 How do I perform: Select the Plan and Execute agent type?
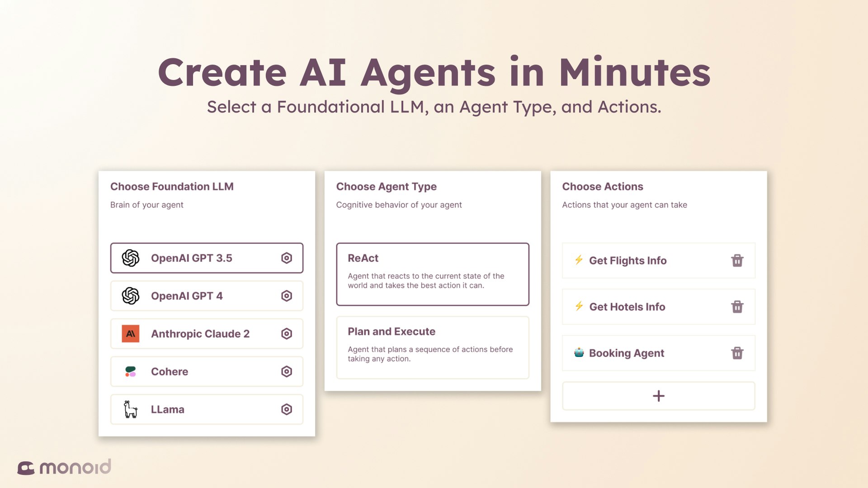(432, 346)
